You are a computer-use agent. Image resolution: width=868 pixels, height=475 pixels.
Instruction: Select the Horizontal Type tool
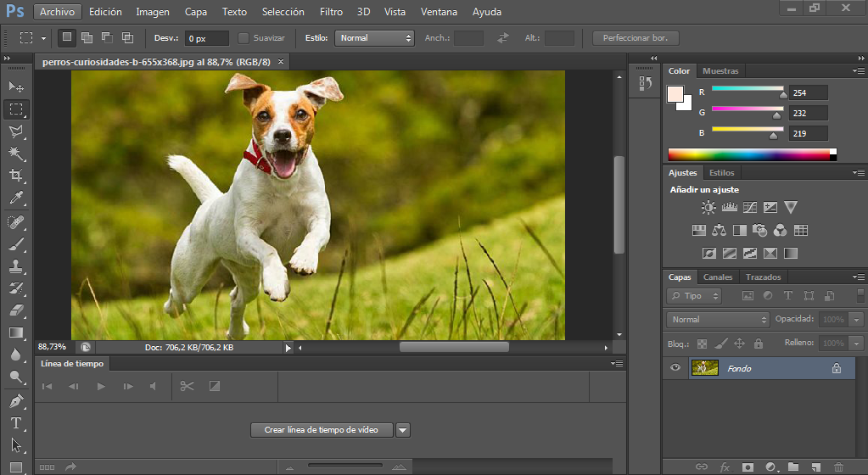pos(16,423)
